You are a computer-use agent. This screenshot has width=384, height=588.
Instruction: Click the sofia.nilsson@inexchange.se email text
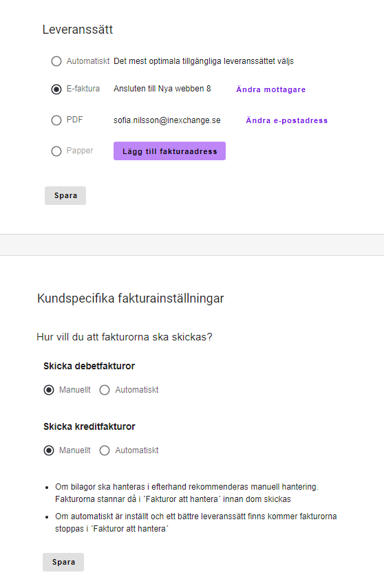point(167,120)
